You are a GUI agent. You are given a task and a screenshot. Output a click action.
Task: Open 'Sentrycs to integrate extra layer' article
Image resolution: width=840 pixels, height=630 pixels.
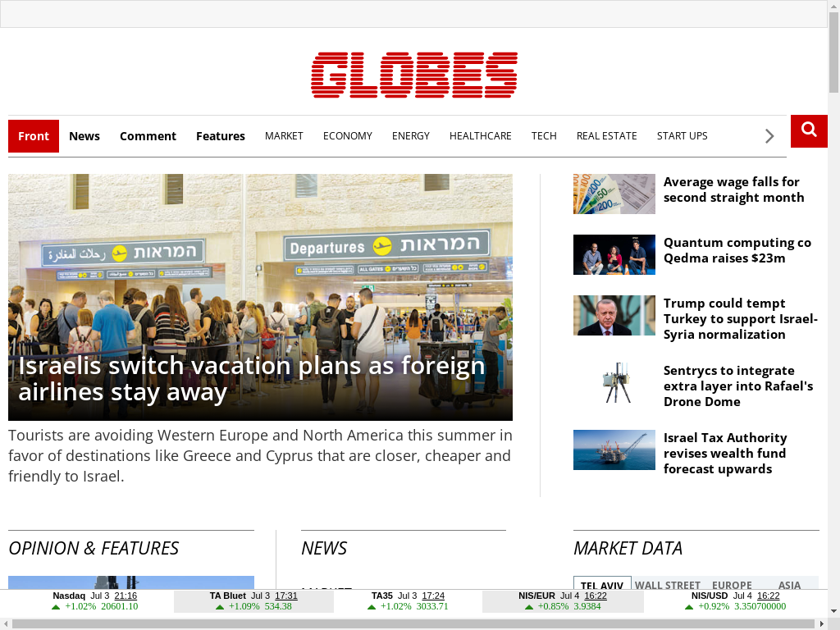click(738, 386)
